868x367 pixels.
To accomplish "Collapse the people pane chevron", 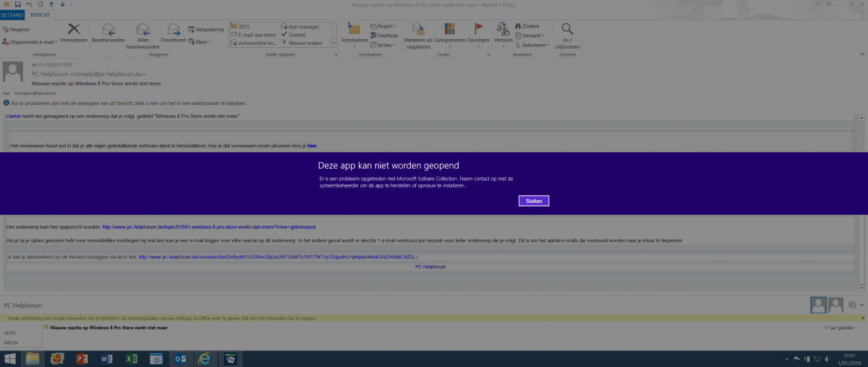I will pos(862,305).
